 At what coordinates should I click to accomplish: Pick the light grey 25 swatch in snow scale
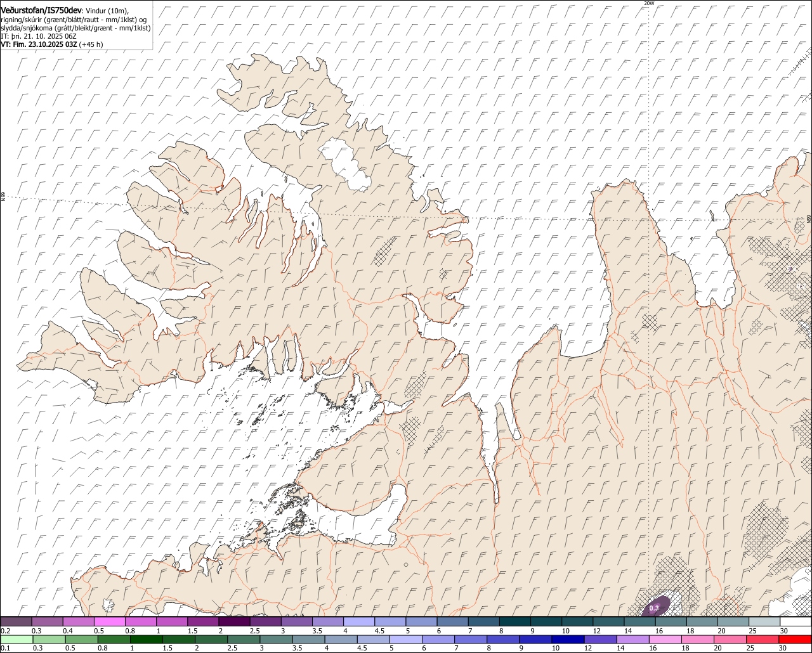(x=765, y=621)
